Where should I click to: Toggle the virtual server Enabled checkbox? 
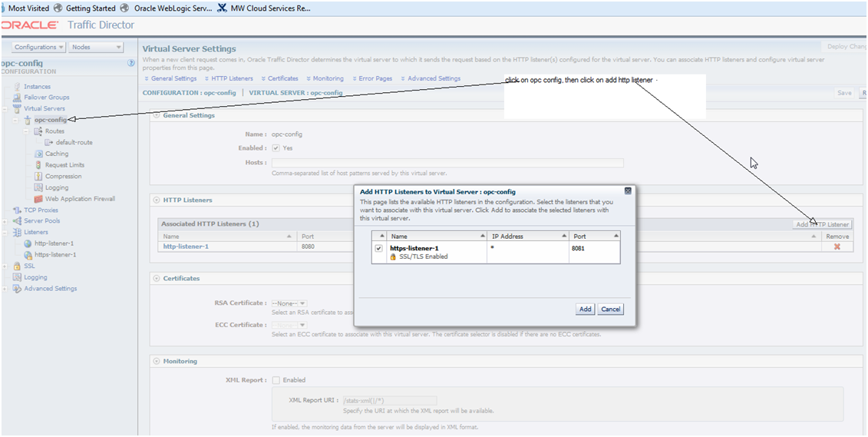click(276, 148)
